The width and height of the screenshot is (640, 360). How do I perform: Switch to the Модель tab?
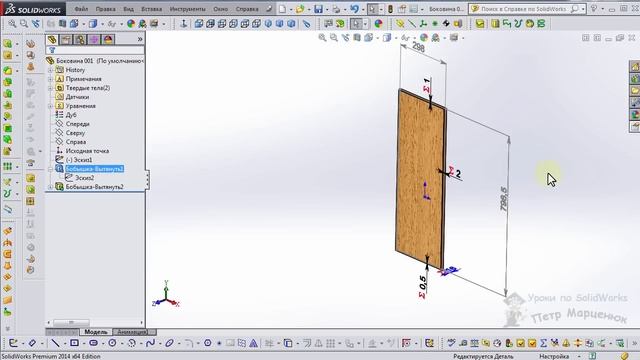point(96,332)
